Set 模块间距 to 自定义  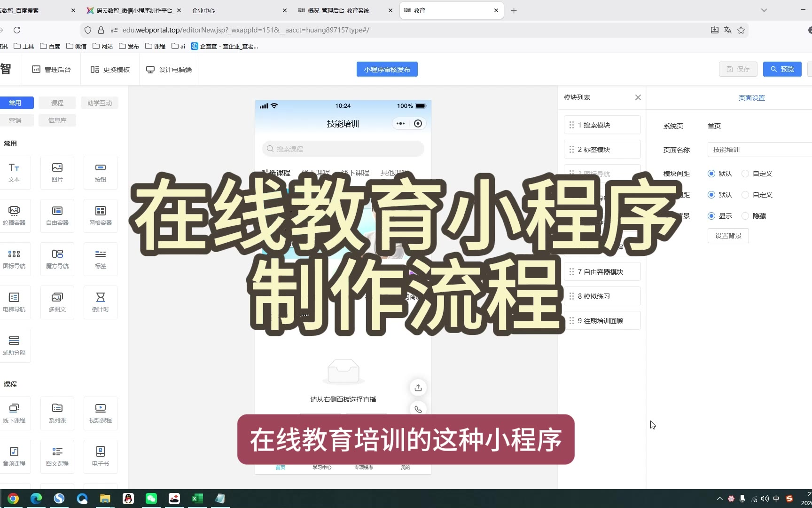(x=745, y=174)
